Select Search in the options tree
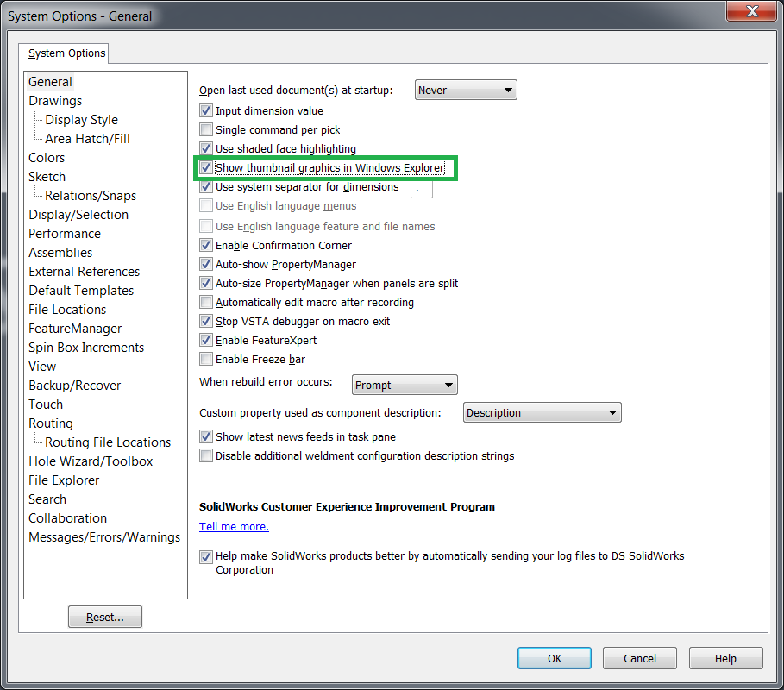The height and width of the screenshot is (690, 784). tap(47, 499)
